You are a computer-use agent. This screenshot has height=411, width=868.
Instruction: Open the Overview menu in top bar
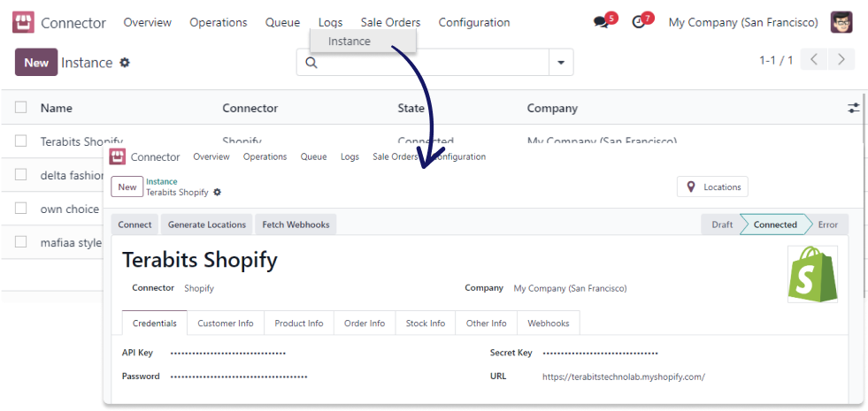point(147,23)
